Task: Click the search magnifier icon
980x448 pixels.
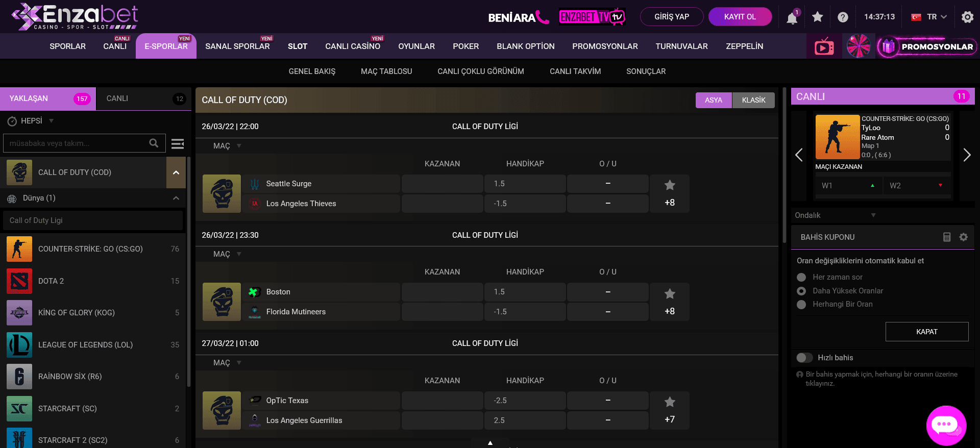Action: tap(154, 143)
